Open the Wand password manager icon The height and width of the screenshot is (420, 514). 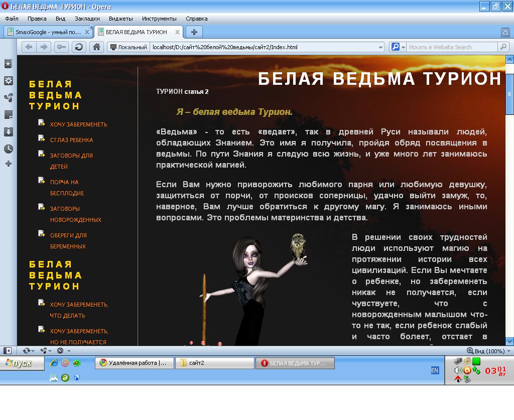pyautogui.click(x=62, y=47)
